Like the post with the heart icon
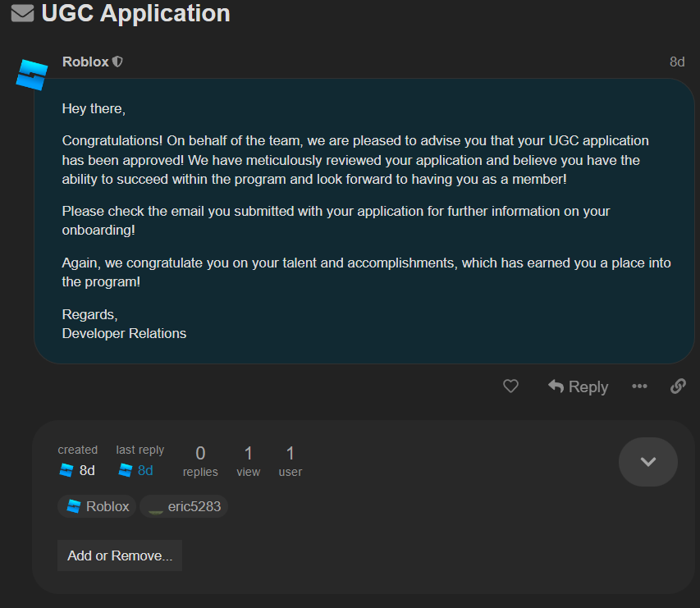The image size is (700, 608). click(510, 386)
